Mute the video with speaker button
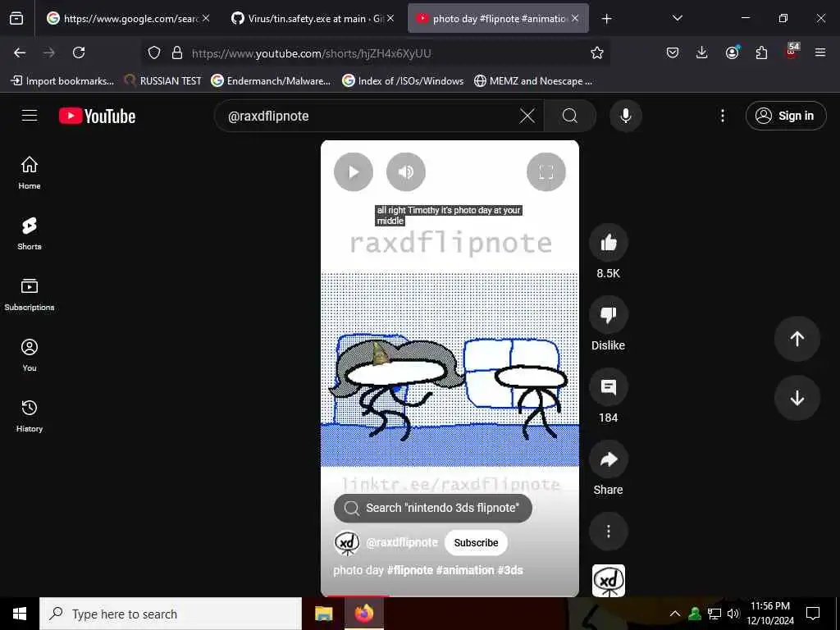 coord(405,172)
